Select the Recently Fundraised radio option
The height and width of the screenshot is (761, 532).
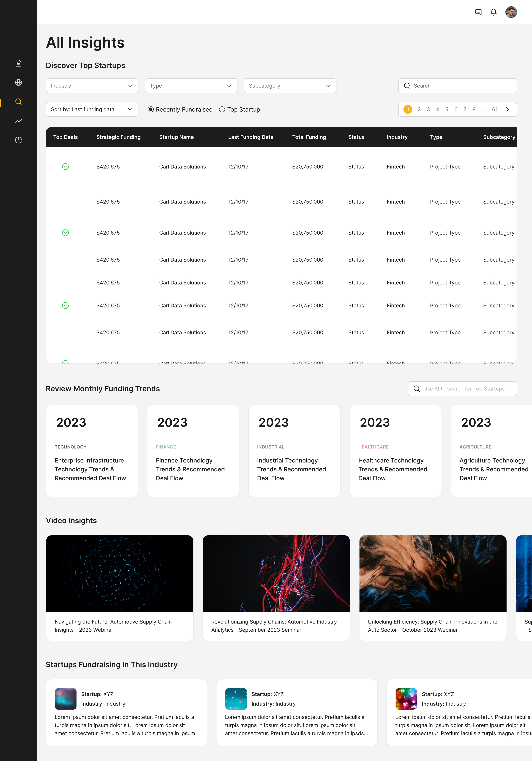[x=151, y=110]
